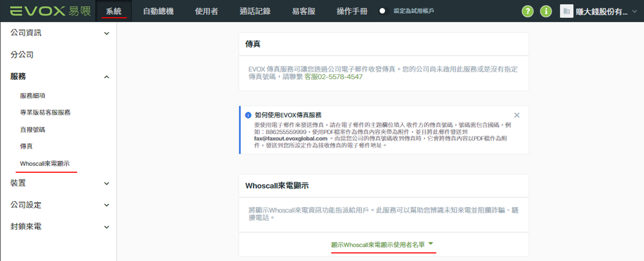Open the 操作手冊 tab
This screenshot has width=644, height=261.
click(352, 11)
